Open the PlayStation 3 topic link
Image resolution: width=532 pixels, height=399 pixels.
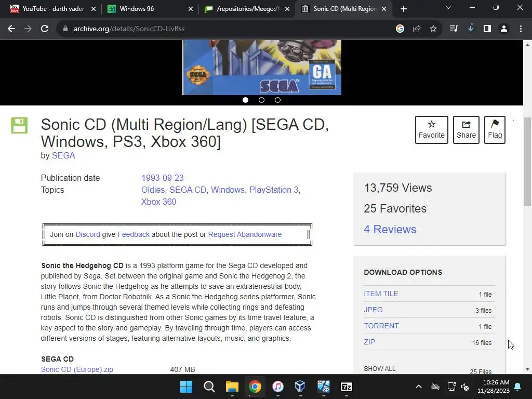tap(274, 190)
